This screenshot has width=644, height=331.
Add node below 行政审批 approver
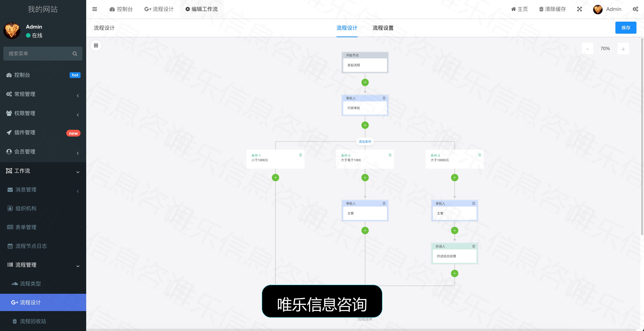(x=365, y=125)
